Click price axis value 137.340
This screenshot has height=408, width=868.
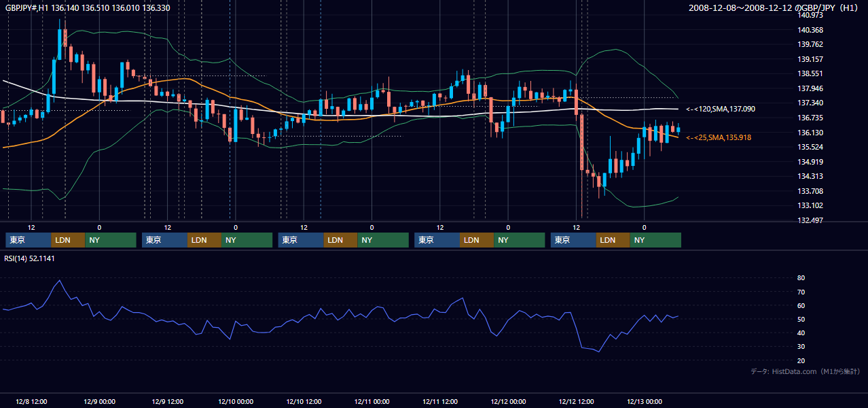point(811,103)
